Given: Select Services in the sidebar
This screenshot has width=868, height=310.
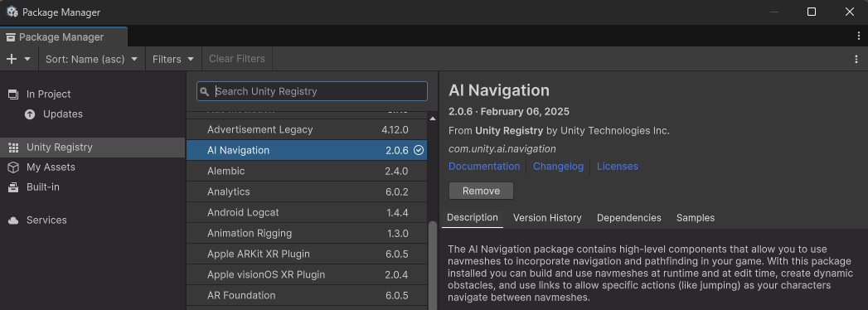Looking at the screenshot, I should point(93,220).
